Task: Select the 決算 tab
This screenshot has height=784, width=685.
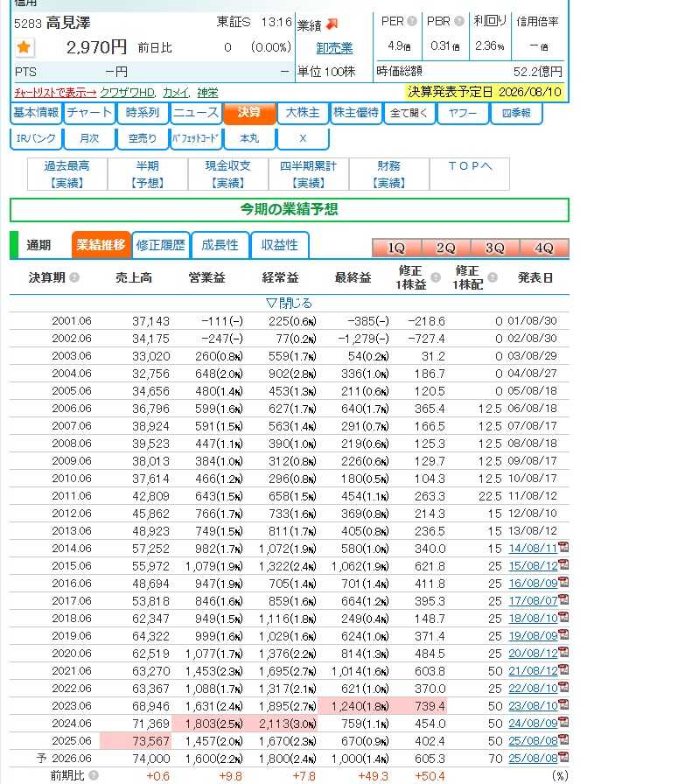Action: point(249,113)
